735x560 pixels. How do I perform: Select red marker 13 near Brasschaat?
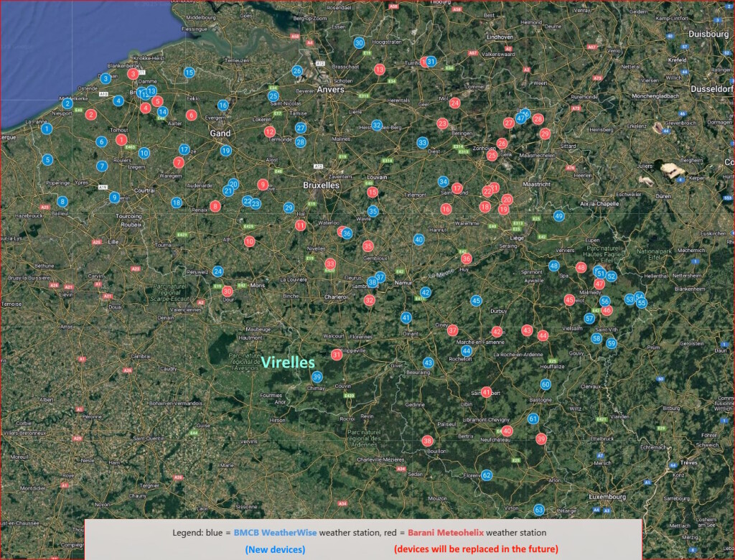(380, 70)
